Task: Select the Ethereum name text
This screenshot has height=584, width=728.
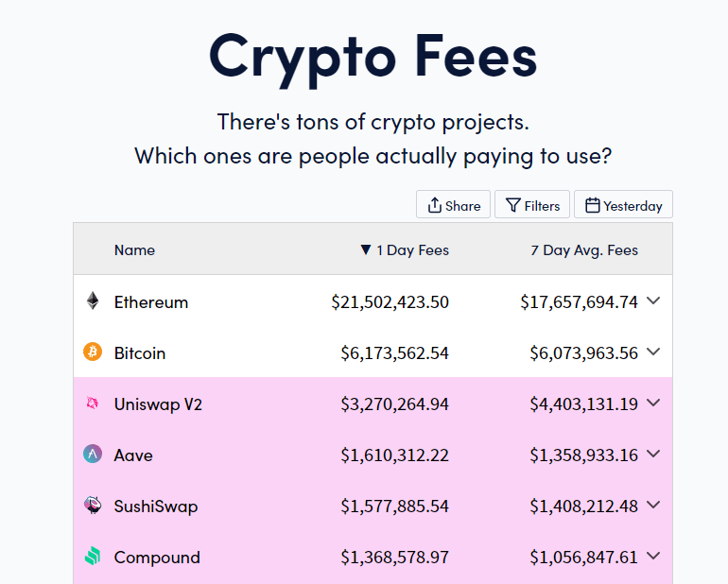Action: tap(151, 302)
